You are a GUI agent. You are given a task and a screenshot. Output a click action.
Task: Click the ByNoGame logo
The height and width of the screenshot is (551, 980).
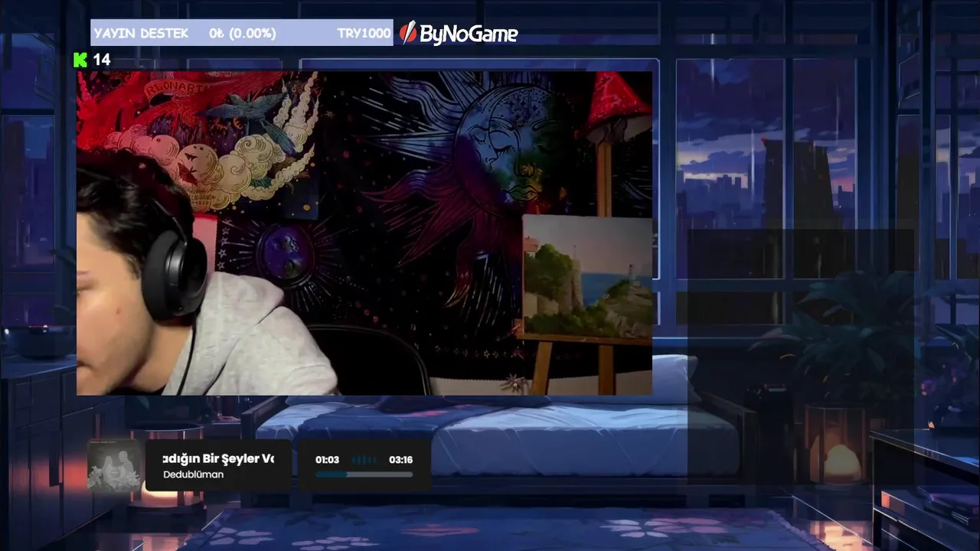pos(459,33)
